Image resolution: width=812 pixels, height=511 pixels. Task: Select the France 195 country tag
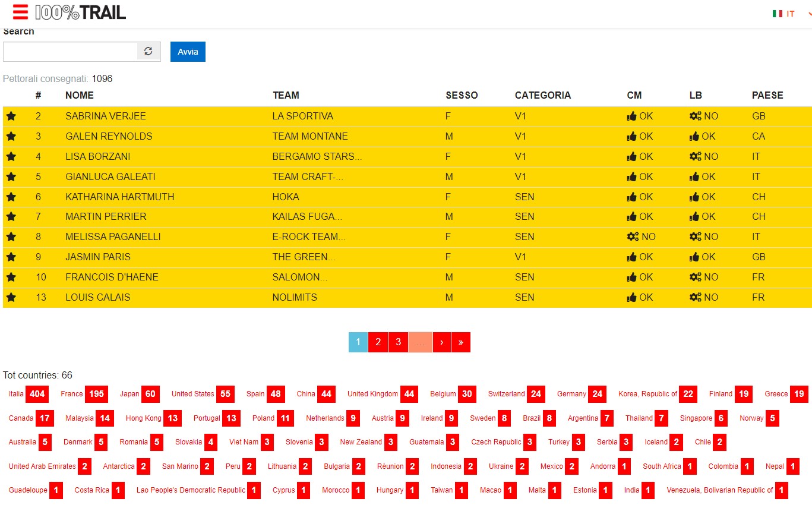[83, 394]
